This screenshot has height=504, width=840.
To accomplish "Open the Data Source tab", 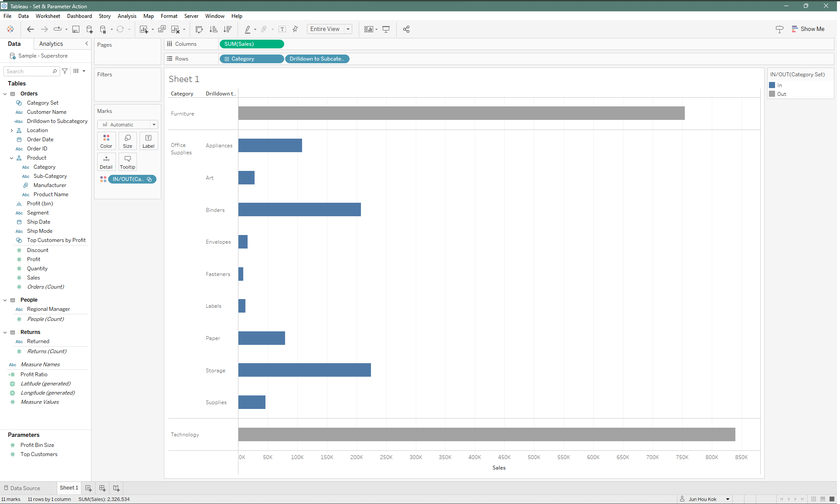I will point(22,488).
